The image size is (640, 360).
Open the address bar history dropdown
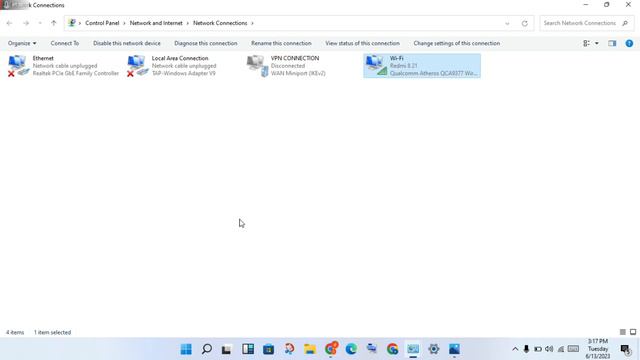tap(507, 23)
